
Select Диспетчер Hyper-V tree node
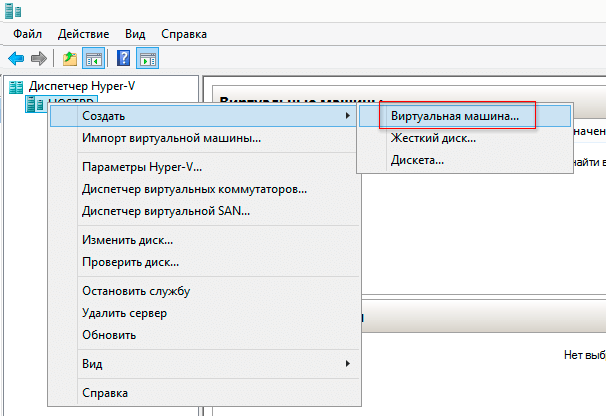pos(82,86)
